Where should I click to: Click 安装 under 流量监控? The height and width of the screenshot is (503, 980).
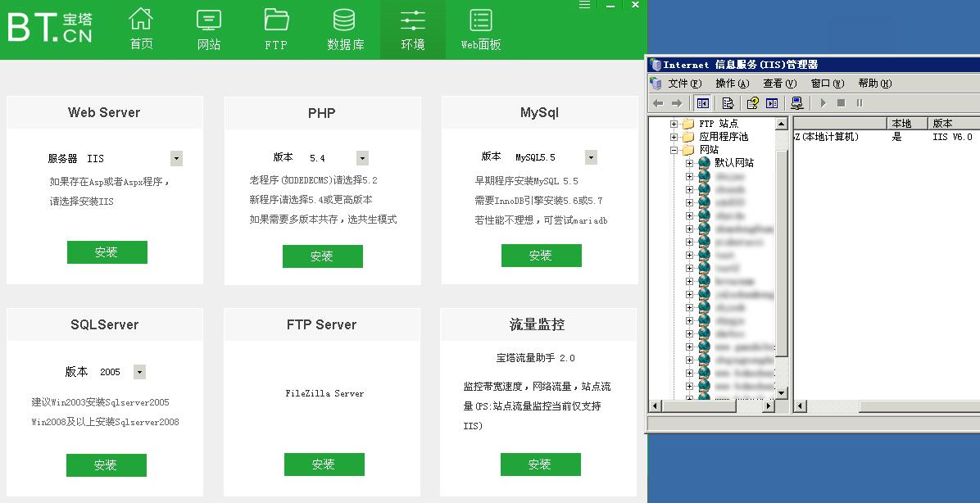pos(541,464)
